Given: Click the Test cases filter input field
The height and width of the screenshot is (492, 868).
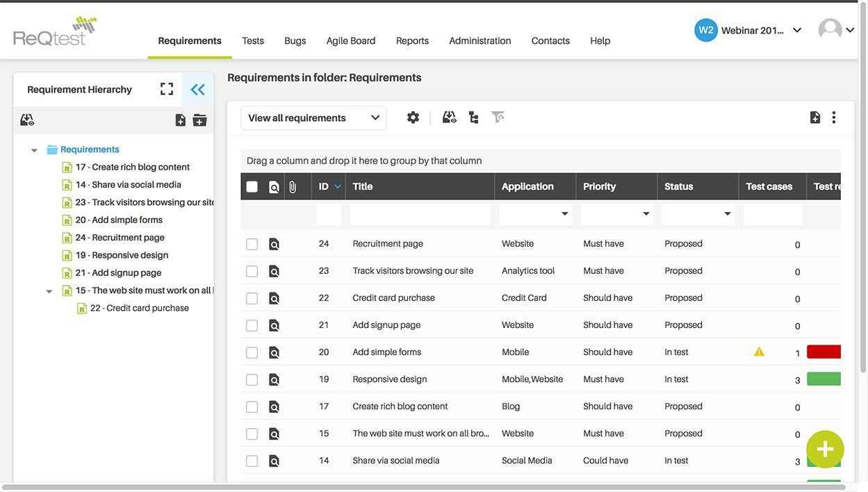Looking at the screenshot, I should (x=773, y=214).
